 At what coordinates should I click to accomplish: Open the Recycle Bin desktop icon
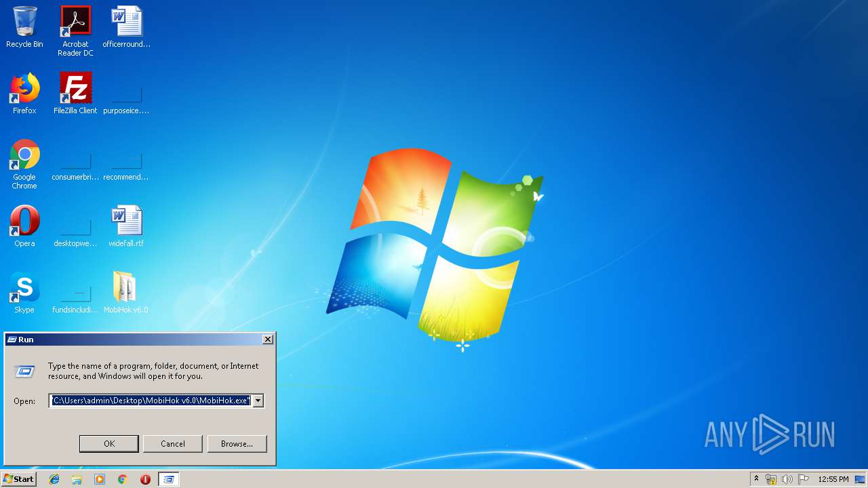pos(24,27)
